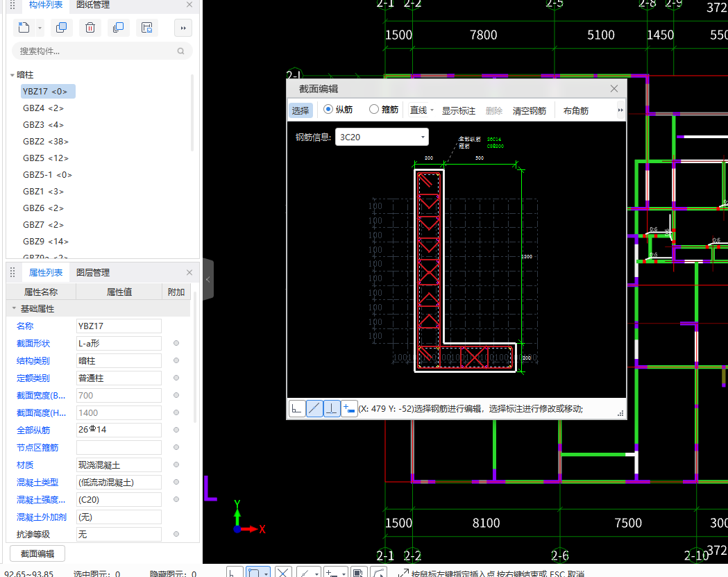Image resolution: width=728 pixels, height=577 pixels.
Task: Select GBZ9 <14> in component list
Action: tap(46, 242)
